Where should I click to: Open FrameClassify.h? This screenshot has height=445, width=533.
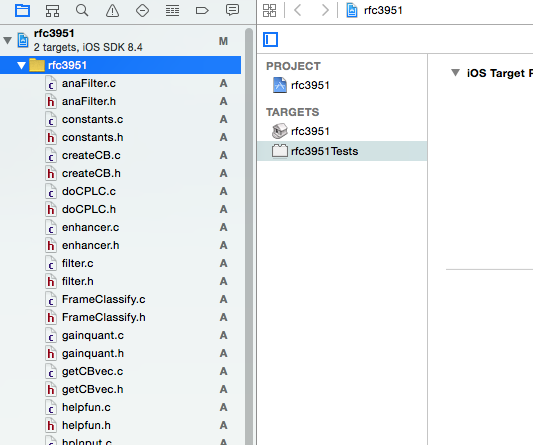[x=104, y=317]
